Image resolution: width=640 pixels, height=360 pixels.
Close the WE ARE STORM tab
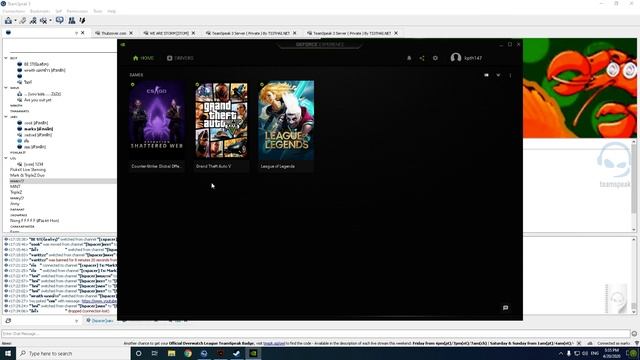(193, 33)
